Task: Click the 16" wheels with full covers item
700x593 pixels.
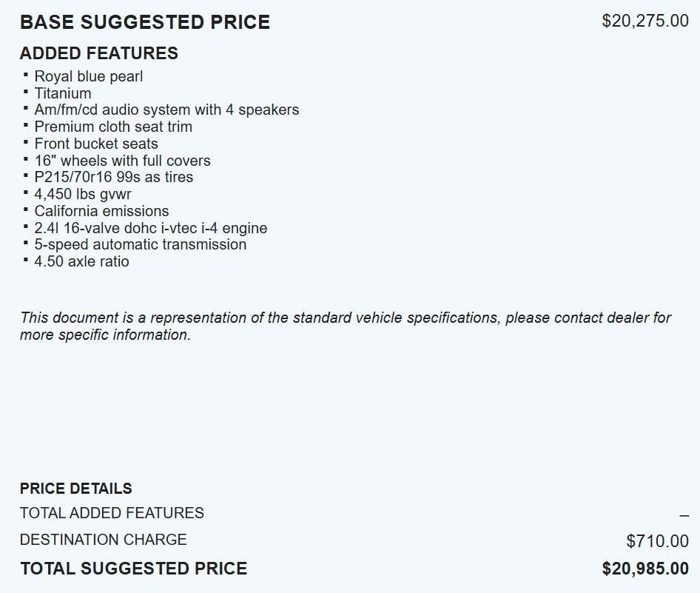Action: point(122,161)
